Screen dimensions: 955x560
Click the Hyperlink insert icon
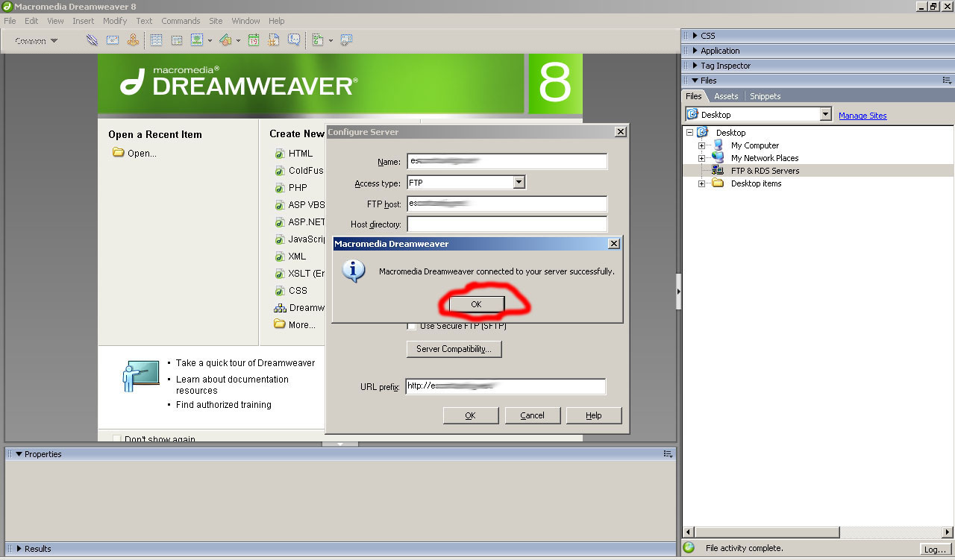coord(93,40)
